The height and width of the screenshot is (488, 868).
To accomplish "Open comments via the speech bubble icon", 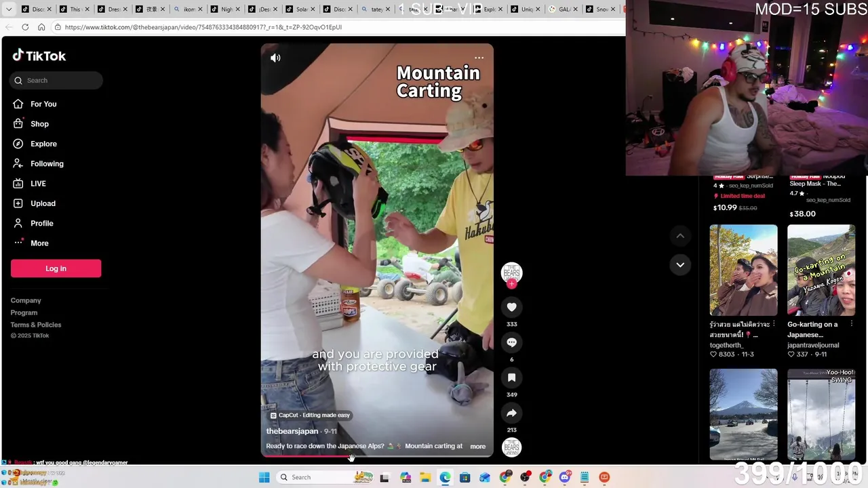I will pyautogui.click(x=511, y=342).
